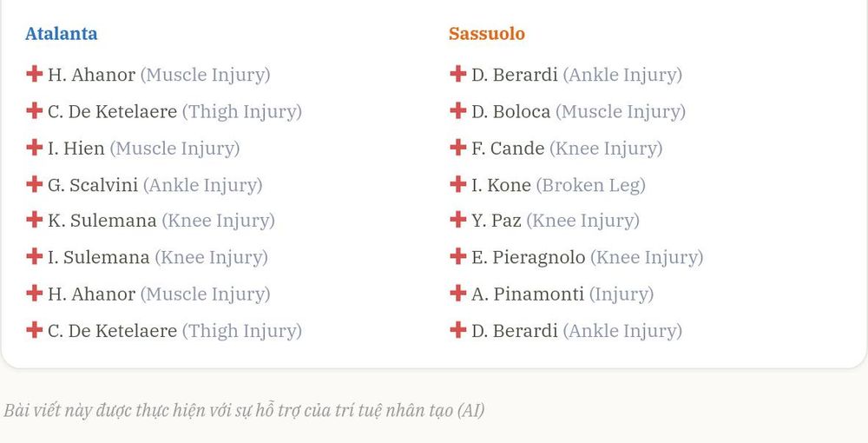Click the red cross icon before D. Boloca
Screen dimensions: 868x443
tap(457, 111)
